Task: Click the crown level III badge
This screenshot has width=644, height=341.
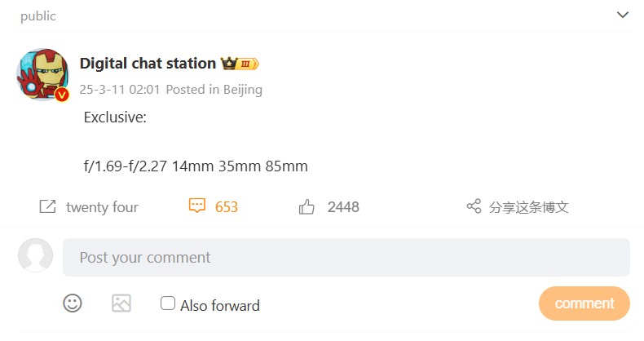Action: (x=240, y=64)
